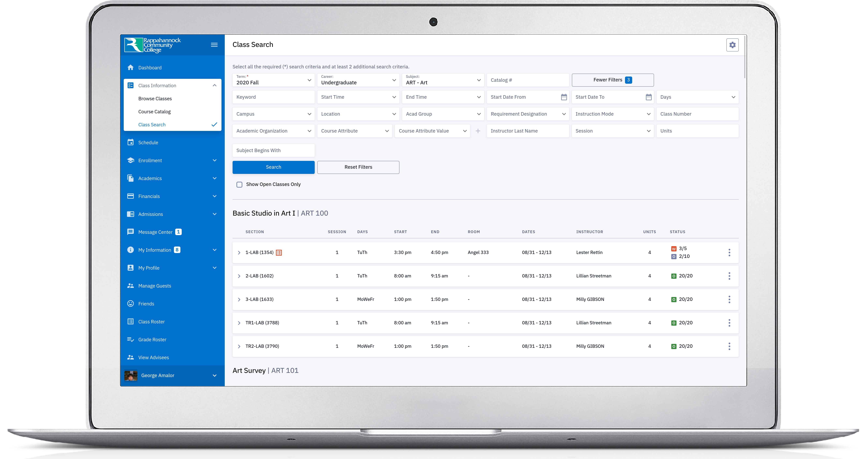Click the Financials card icon
The width and height of the screenshot is (868, 459).
click(x=131, y=196)
